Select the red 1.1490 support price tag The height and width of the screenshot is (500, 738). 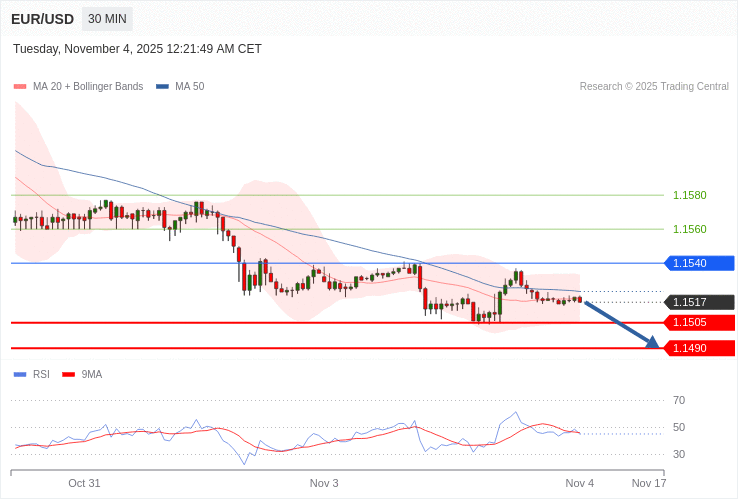[x=700, y=348]
